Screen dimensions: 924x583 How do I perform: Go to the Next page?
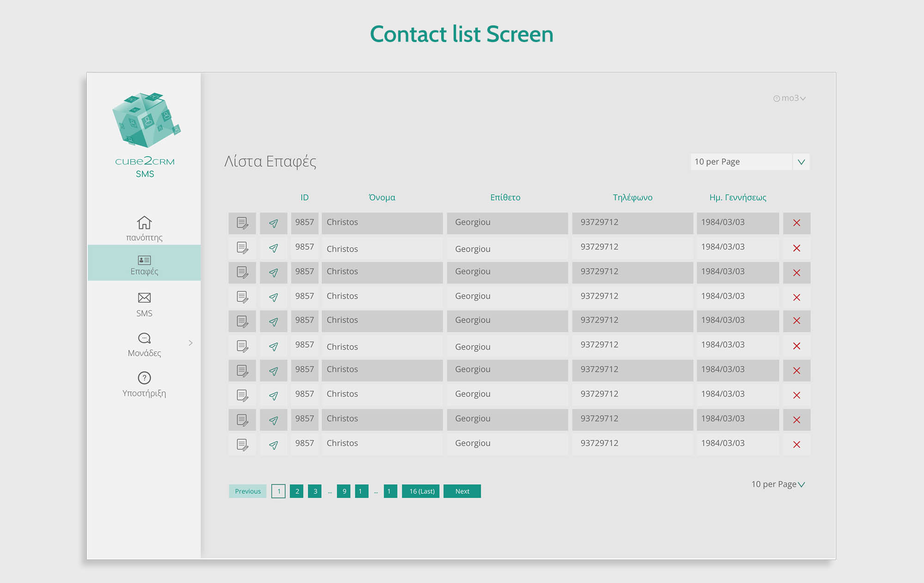(462, 491)
